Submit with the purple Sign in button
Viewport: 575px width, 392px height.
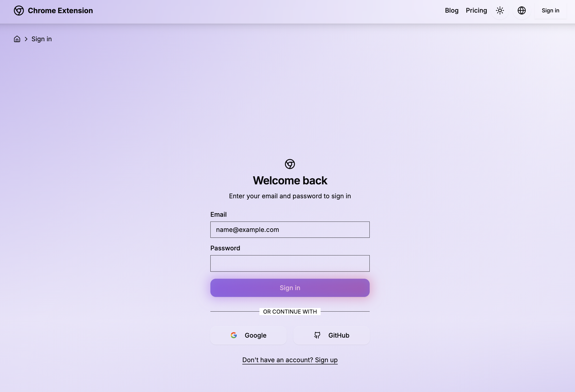(x=290, y=288)
